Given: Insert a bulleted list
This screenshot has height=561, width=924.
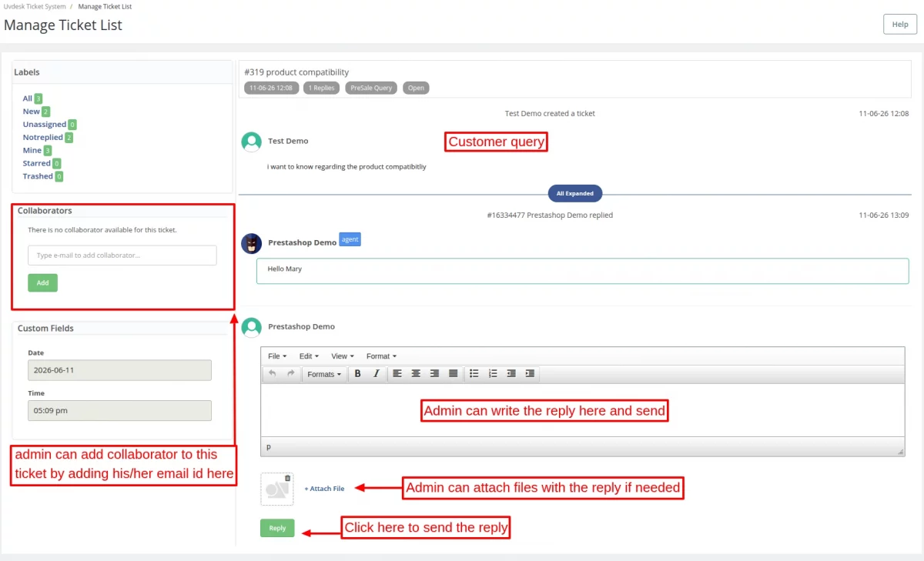Looking at the screenshot, I should click(474, 374).
